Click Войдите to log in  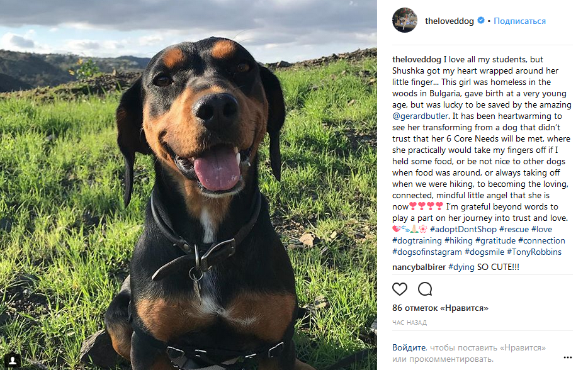(409, 347)
